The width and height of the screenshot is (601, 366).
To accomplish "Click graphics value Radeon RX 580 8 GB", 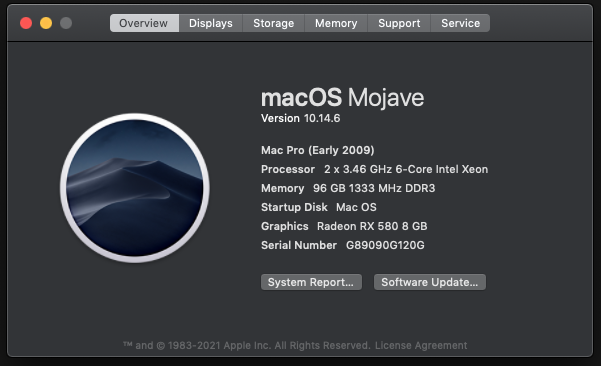I will point(372,226).
